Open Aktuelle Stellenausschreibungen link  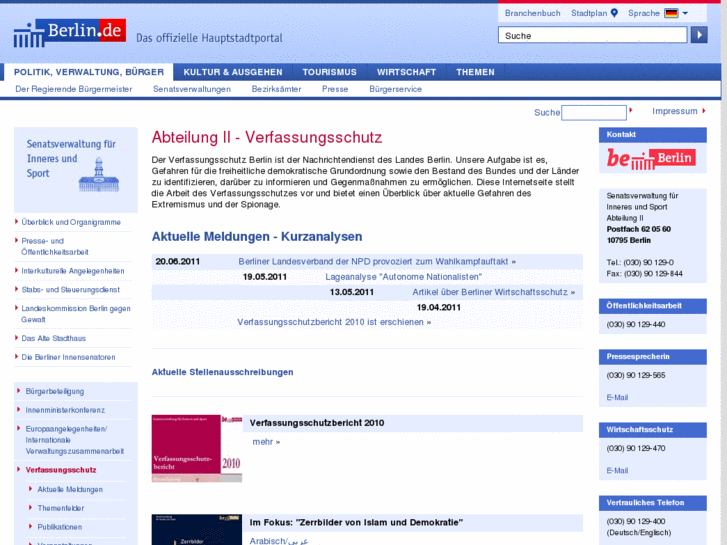point(223,372)
